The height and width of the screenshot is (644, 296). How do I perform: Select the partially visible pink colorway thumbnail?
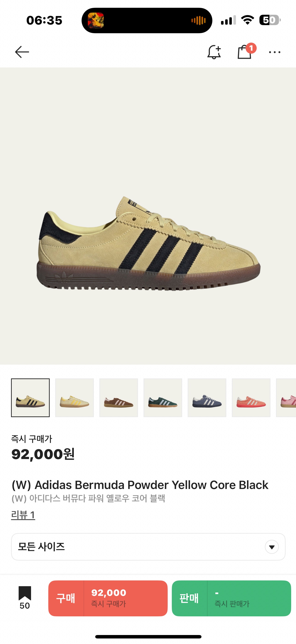pyautogui.click(x=286, y=398)
